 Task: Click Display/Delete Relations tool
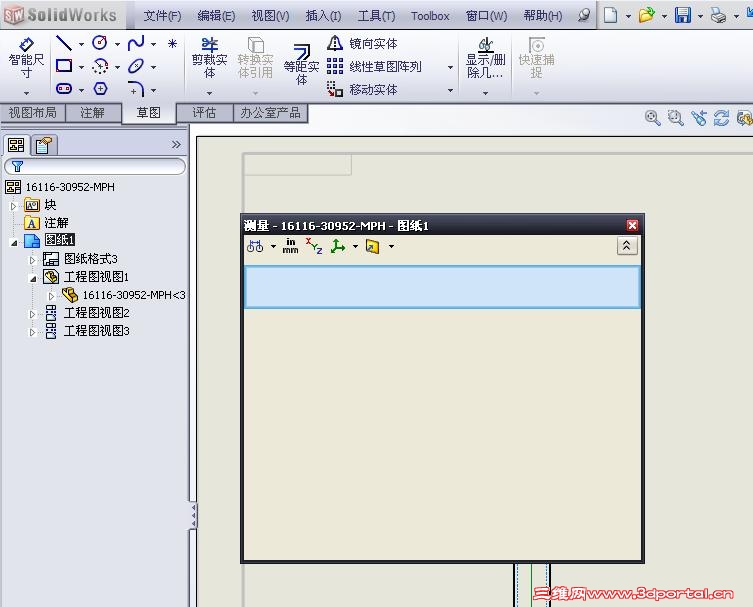pos(486,58)
